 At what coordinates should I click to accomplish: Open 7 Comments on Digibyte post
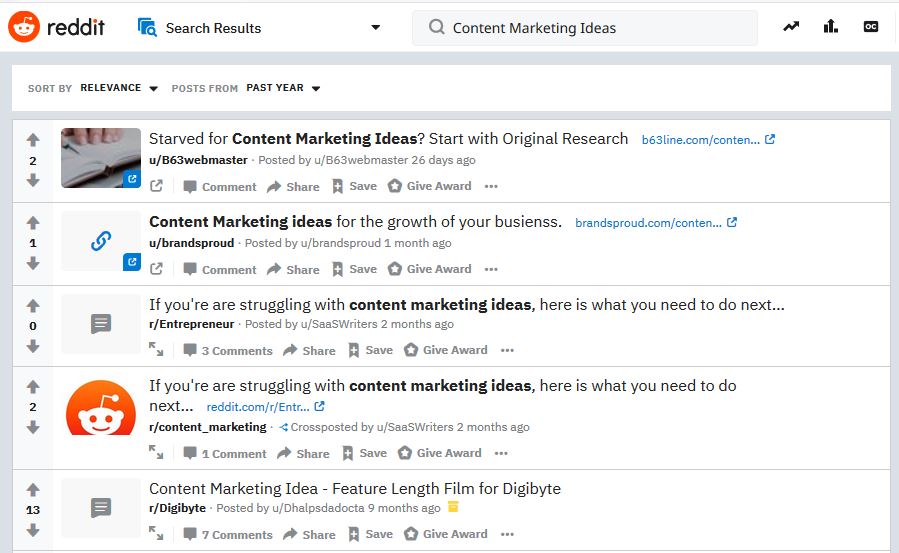[228, 535]
